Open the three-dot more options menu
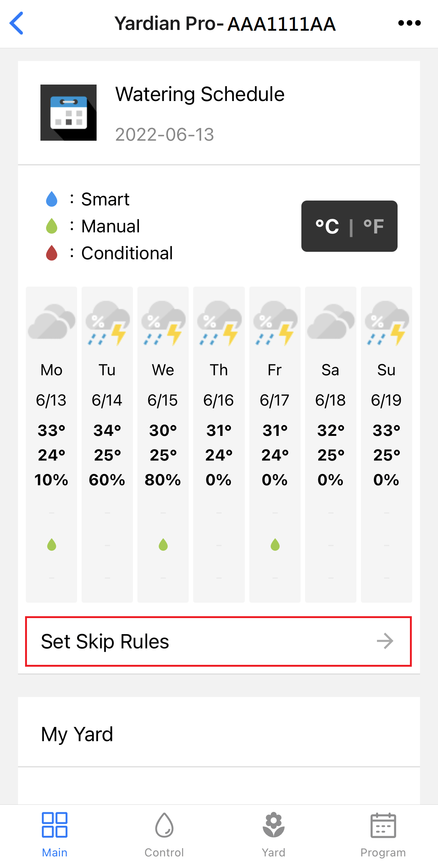438x868 pixels. 409,23
